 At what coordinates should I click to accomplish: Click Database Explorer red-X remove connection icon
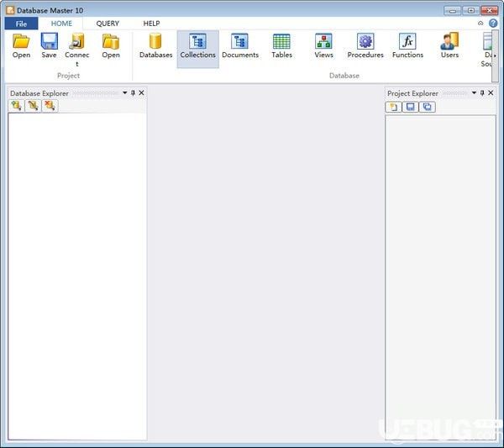coord(50,106)
